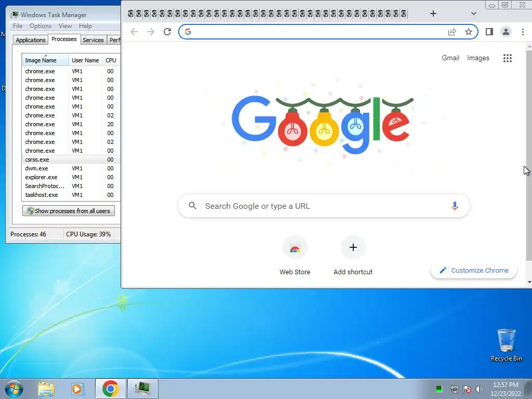Open Task Manager's Help menu
532x399 pixels.
point(85,26)
